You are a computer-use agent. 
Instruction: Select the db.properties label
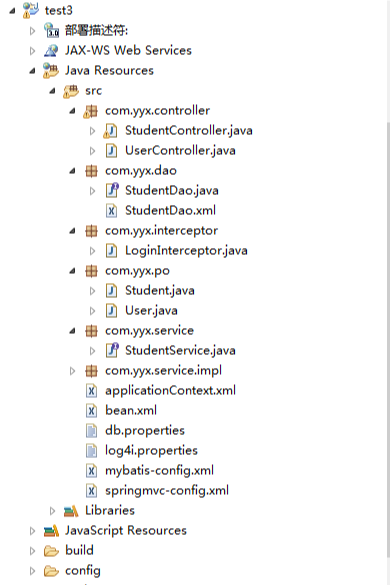[145, 431]
